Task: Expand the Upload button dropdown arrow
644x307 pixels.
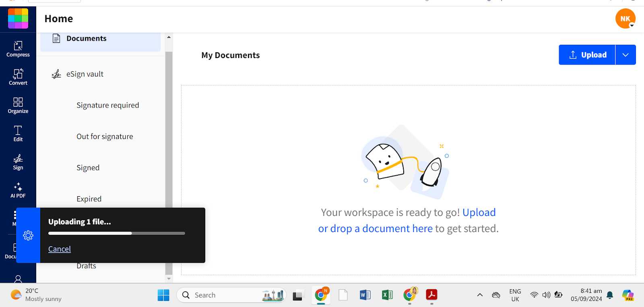Action: 625,55
